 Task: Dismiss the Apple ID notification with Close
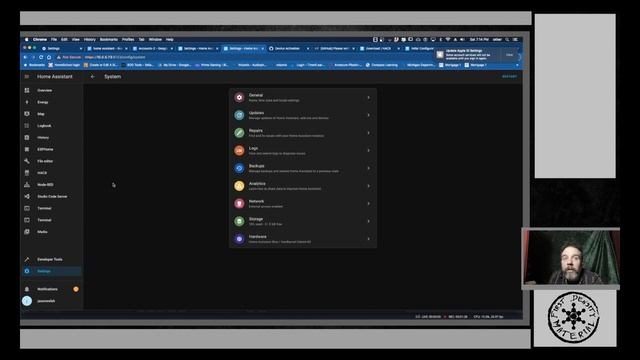pos(509,55)
